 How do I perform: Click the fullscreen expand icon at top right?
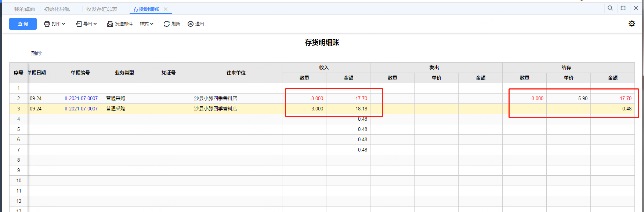click(623, 8)
